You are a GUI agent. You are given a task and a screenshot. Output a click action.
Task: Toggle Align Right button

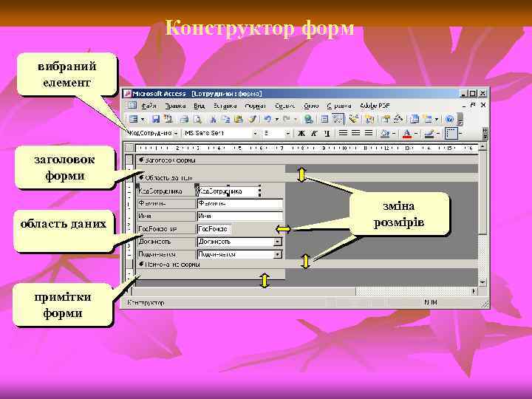369,133
